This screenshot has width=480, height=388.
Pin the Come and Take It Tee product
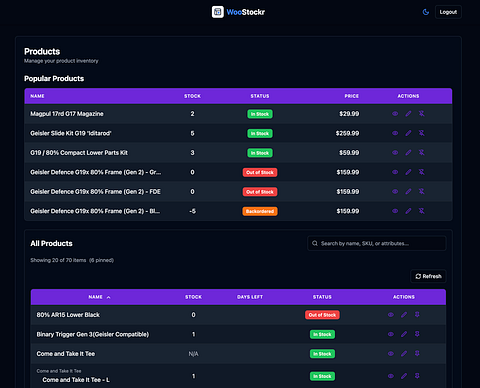[x=417, y=354]
